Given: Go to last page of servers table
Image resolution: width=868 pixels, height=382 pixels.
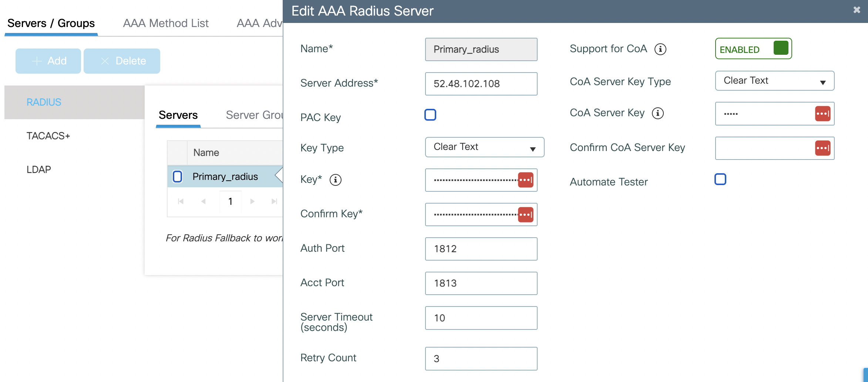Looking at the screenshot, I should pyautogui.click(x=274, y=201).
